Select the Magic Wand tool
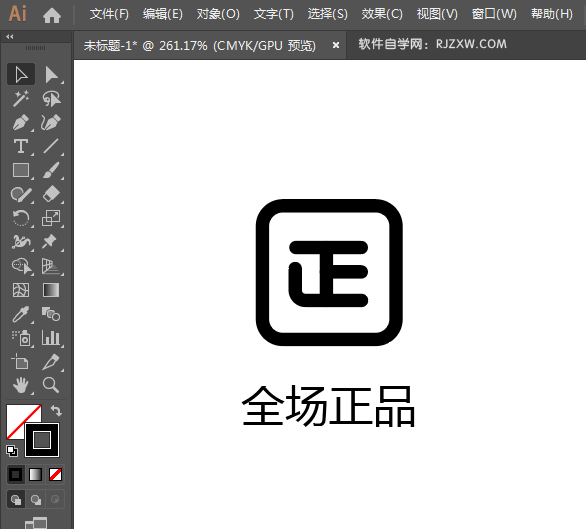Viewport: 586px width, 529px height. [21, 98]
